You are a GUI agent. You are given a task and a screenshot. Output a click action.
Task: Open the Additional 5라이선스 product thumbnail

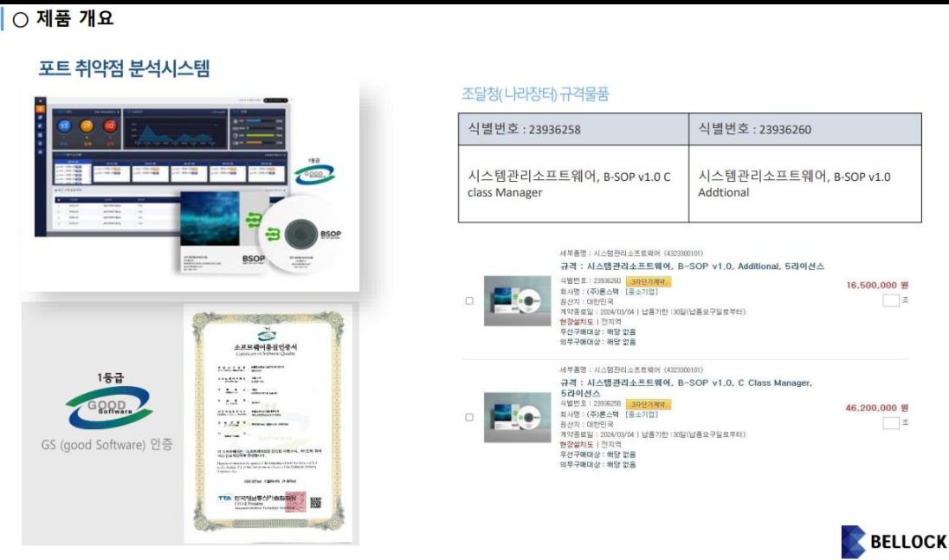pyautogui.click(x=518, y=300)
